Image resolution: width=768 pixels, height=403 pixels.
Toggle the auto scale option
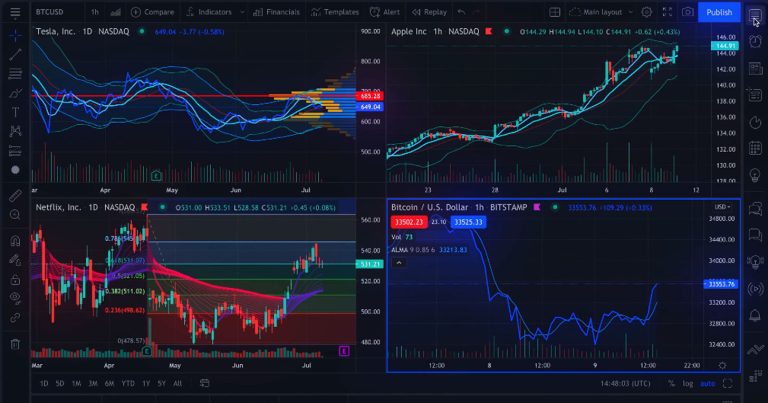coord(707,383)
